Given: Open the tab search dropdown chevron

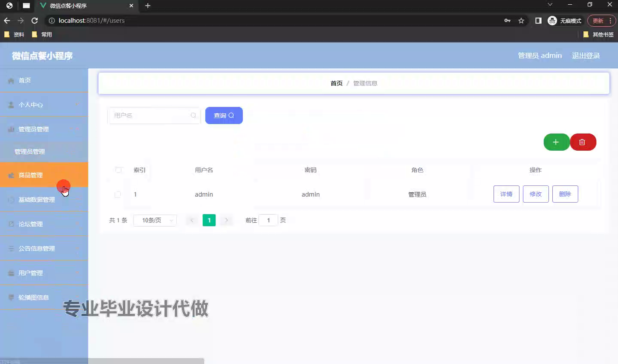Looking at the screenshot, I should click(550, 5).
